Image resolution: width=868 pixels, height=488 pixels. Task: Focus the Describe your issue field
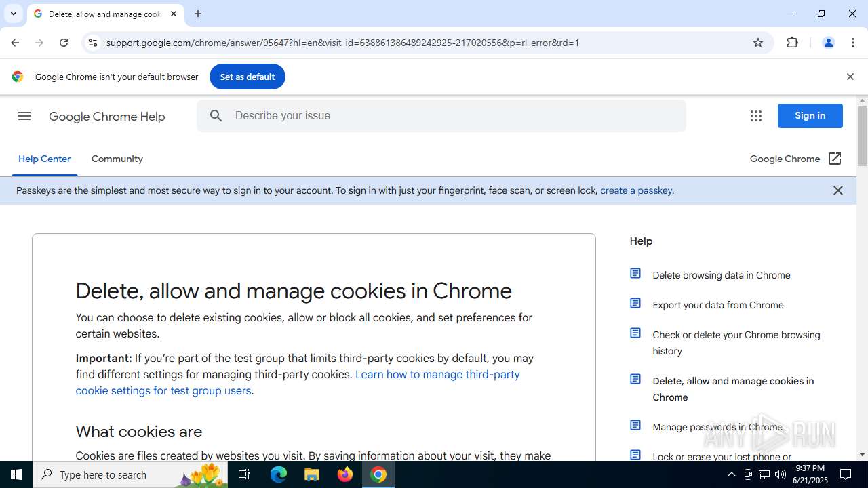[441, 116]
